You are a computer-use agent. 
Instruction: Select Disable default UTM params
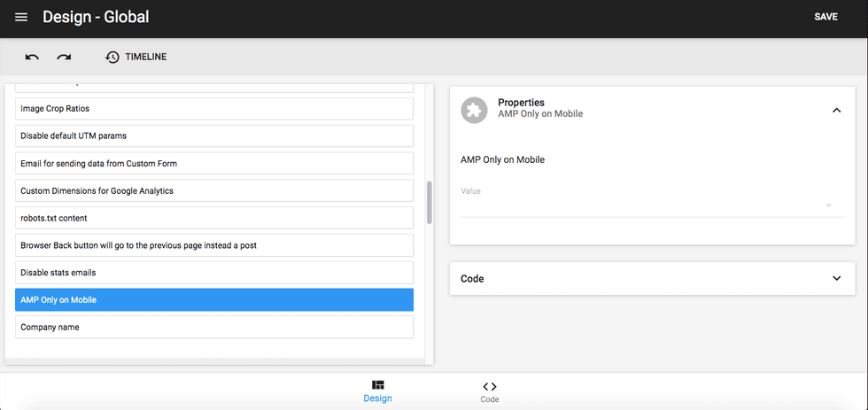[x=214, y=136]
